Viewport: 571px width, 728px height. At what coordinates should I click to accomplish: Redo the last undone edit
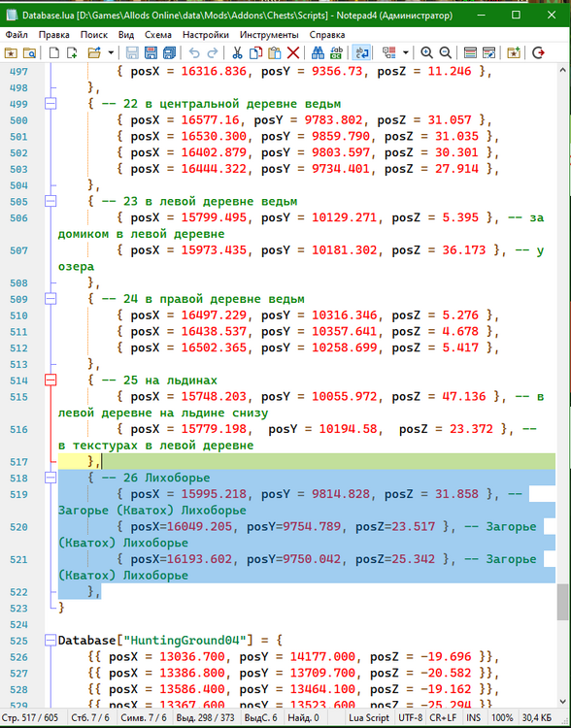click(x=213, y=53)
